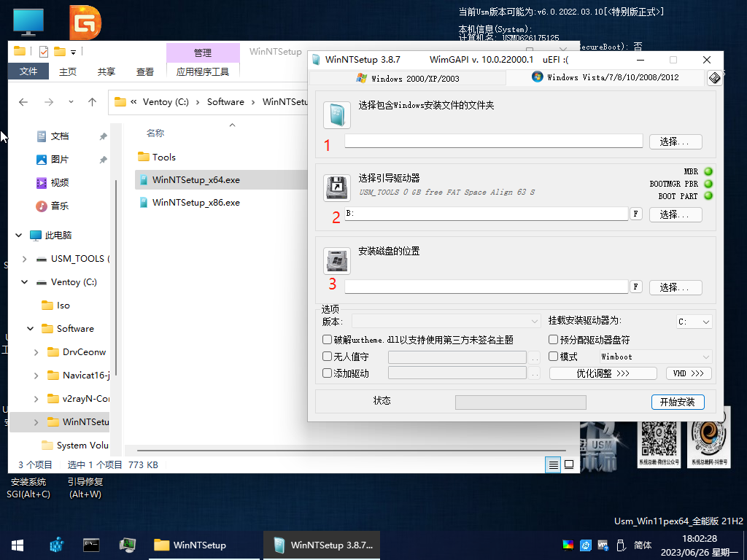Enable the uxtheme.dll patch checkbox

click(328, 340)
